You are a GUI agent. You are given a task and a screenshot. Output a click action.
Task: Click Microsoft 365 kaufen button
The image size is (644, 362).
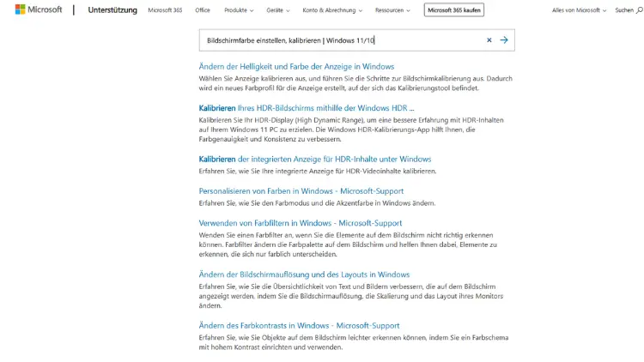(x=454, y=10)
